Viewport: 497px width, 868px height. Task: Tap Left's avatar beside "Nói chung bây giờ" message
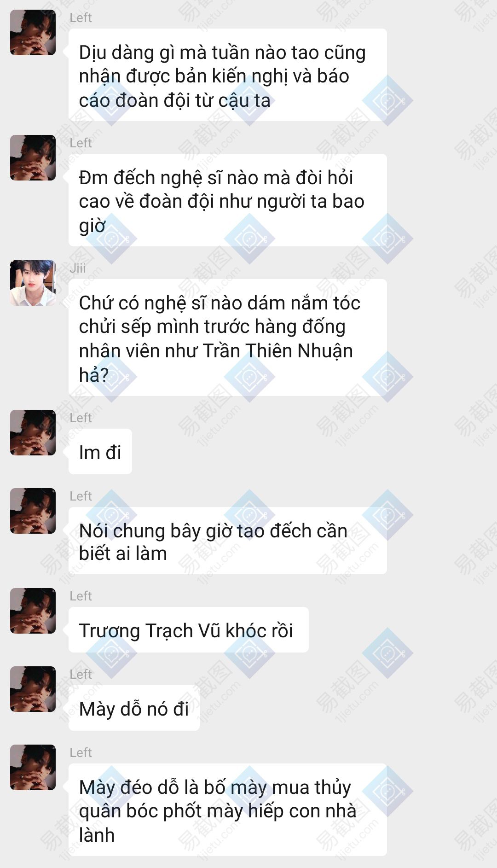tap(33, 511)
